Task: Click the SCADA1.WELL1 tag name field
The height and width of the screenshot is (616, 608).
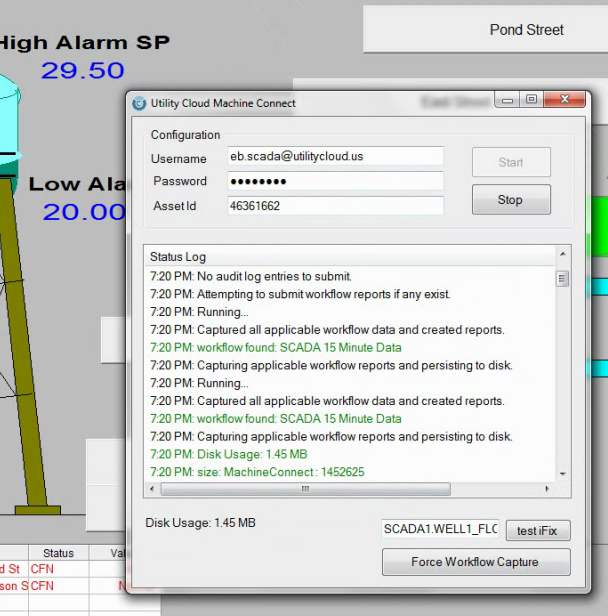Action: coord(440,529)
